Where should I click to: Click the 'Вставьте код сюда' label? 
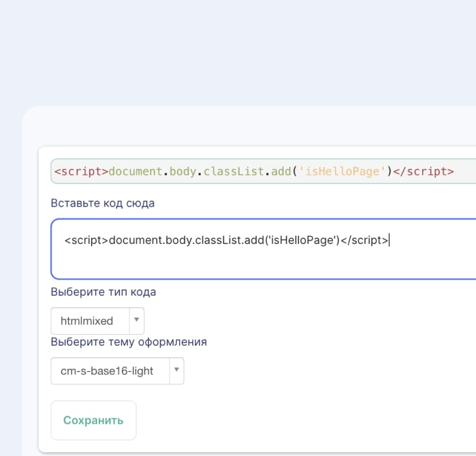[103, 203]
